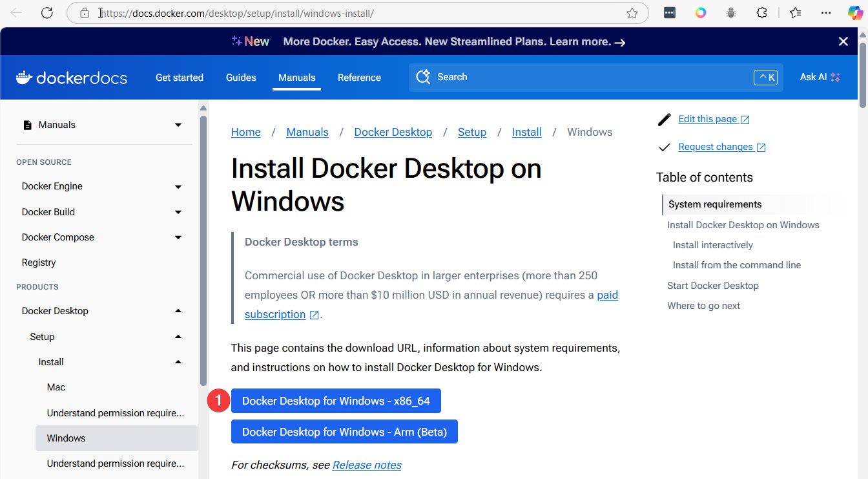
Task: Click the page vertical scrollbar thumb
Action: (x=863, y=75)
